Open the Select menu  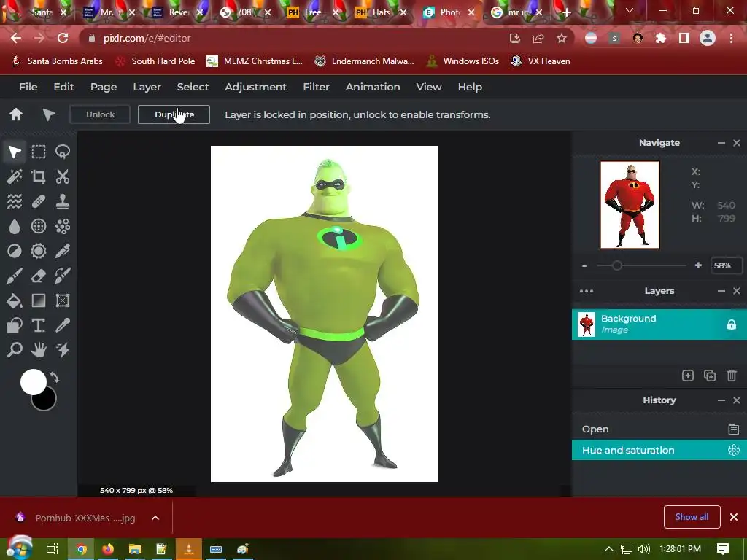tap(193, 87)
